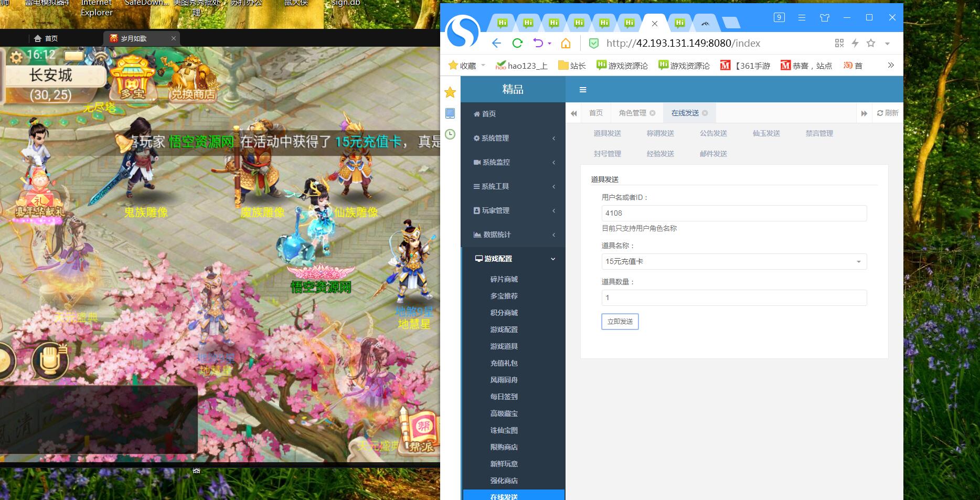Open the address bar dropdown arrow
Image resolution: width=980 pixels, height=500 pixels.
(887, 44)
